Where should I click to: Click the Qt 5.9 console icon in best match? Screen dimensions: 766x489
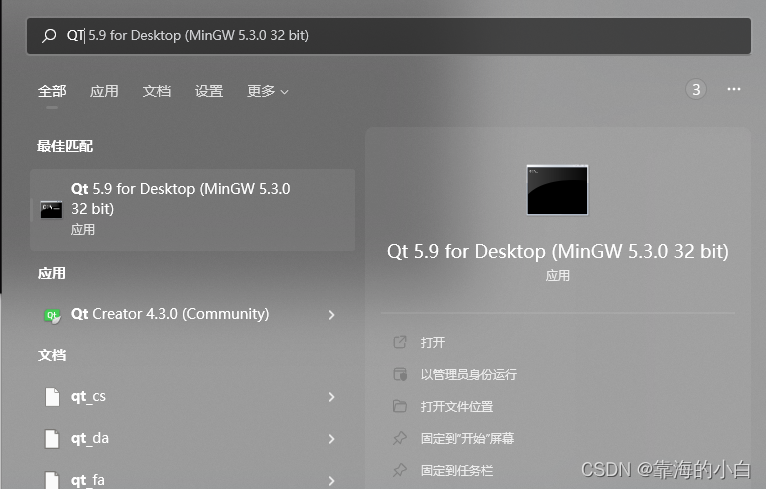[51, 209]
